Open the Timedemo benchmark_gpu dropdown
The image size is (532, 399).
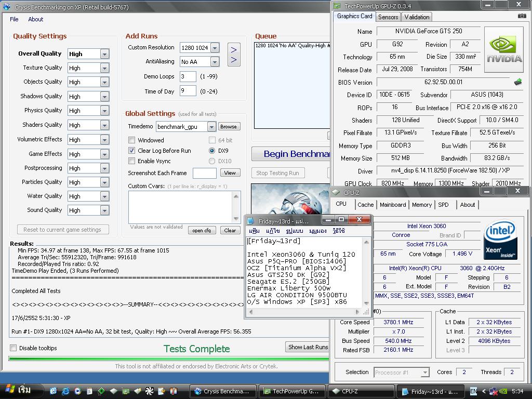tap(211, 127)
